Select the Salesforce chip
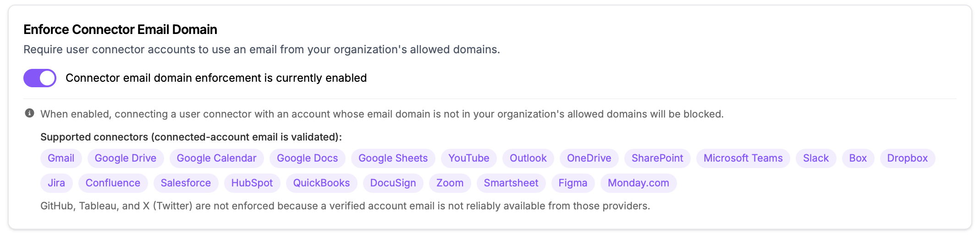This screenshot has width=980, height=236. 186,183
